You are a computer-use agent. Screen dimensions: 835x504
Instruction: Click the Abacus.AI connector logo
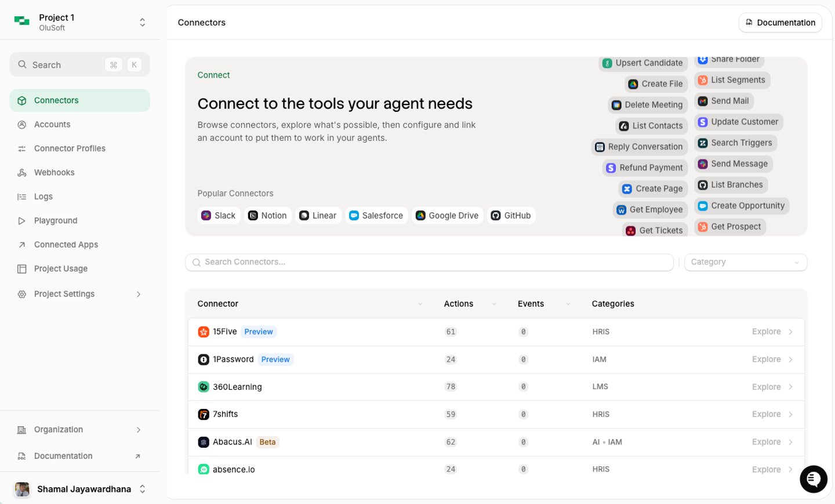[x=204, y=442]
